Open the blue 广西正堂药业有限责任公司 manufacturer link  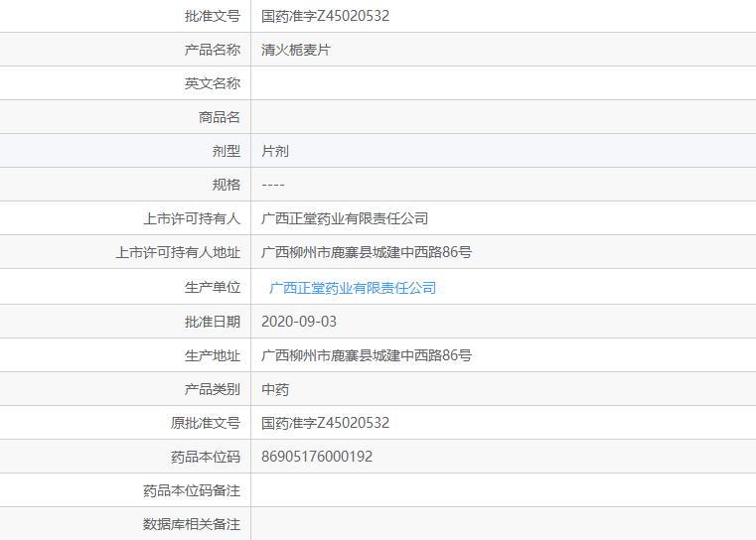tap(353, 288)
